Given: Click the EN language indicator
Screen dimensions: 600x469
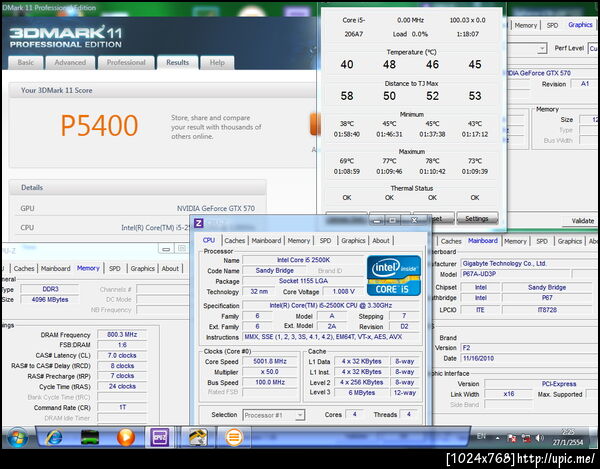Looking at the screenshot, I should click(x=481, y=436).
